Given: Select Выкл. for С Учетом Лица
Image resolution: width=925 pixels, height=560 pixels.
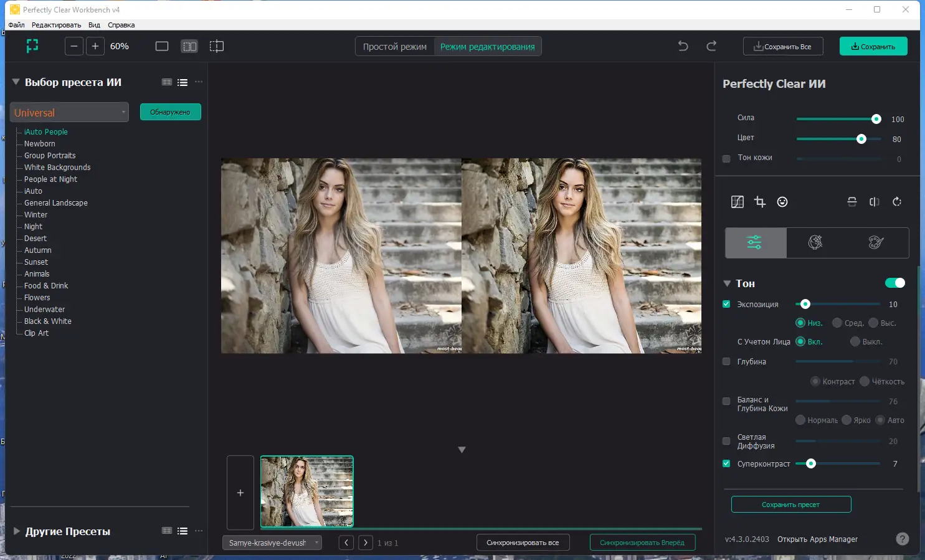Looking at the screenshot, I should click(x=855, y=341).
